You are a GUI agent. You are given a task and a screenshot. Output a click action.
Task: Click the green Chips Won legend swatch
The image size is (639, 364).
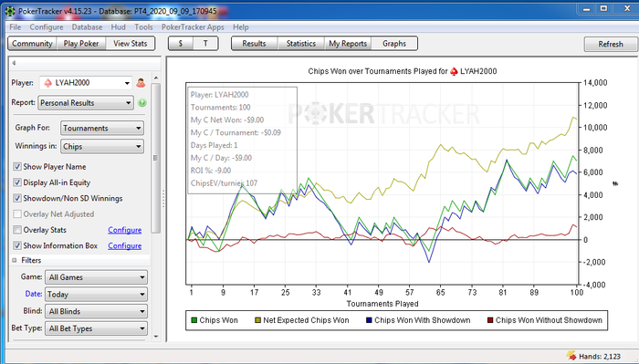click(194, 320)
